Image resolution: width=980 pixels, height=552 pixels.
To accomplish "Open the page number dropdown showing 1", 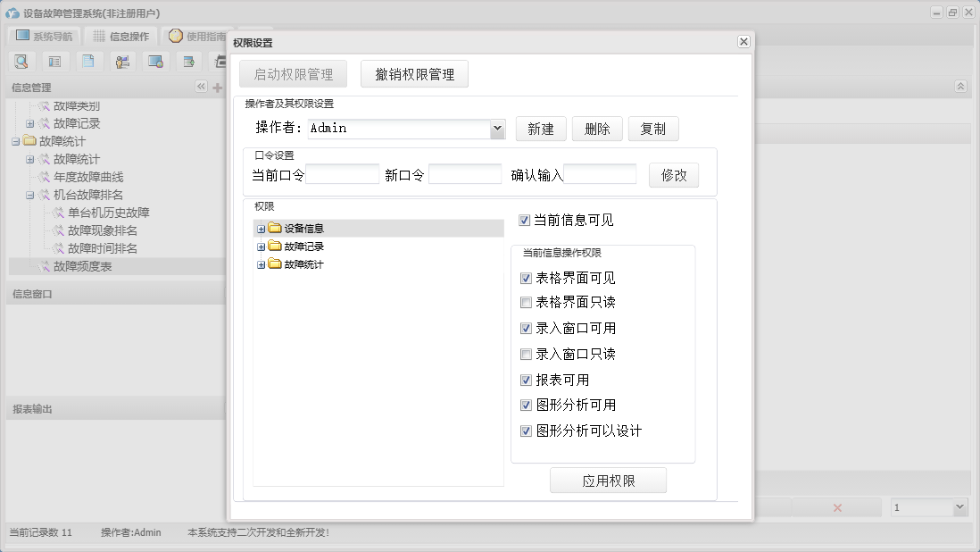I will (x=960, y=507).
